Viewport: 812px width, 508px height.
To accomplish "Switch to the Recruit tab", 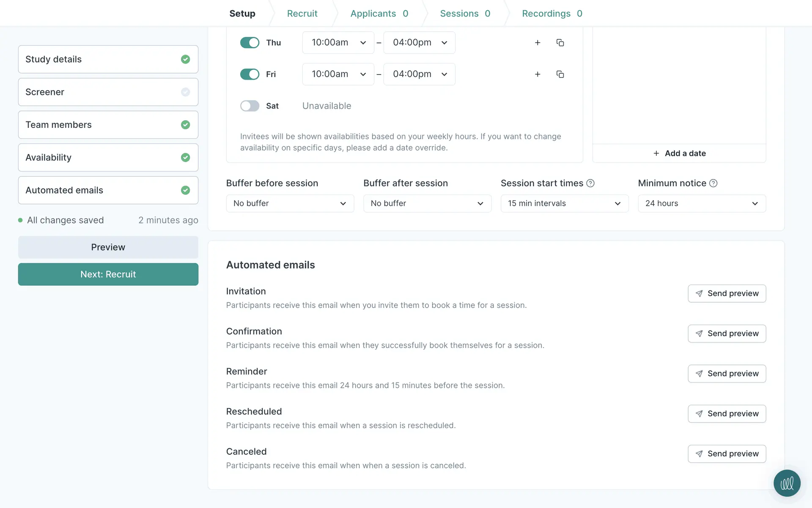I will (302, 14).
